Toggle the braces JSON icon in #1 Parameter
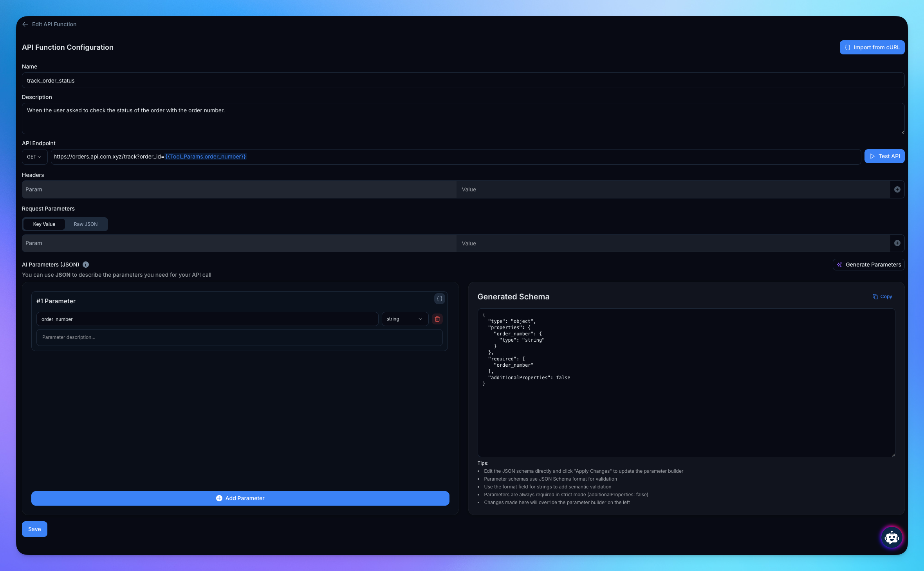 click(440, 299)
